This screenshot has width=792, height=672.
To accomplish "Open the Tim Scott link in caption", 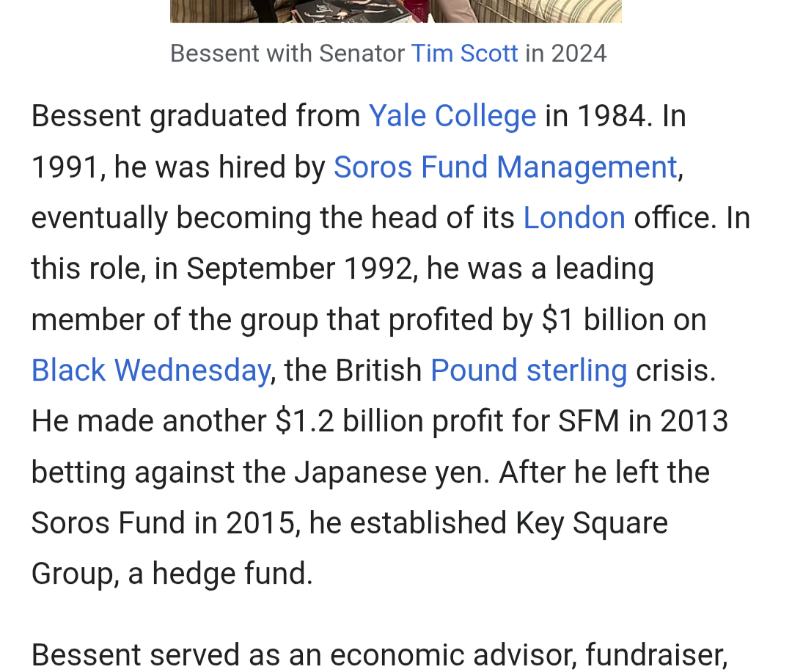I will pyautogui.click(x=464, y=54).
